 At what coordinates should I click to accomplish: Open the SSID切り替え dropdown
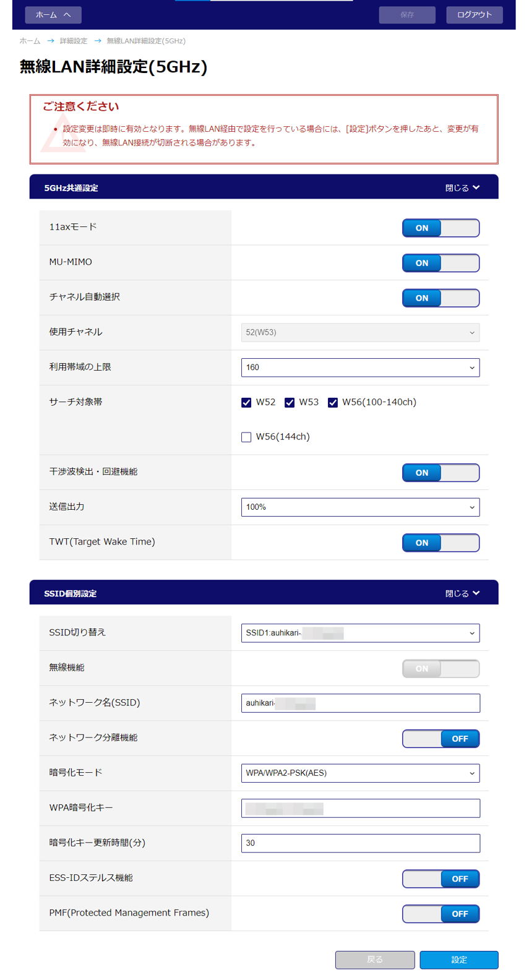coord(360,633)
